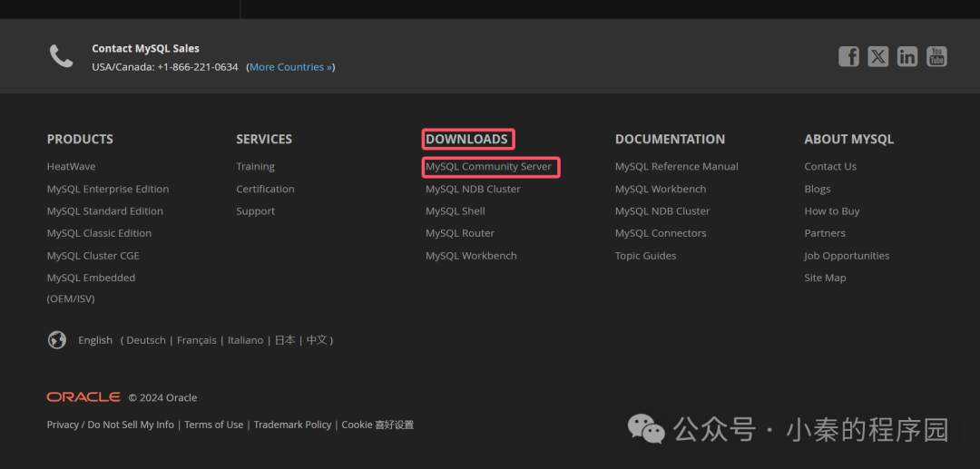This screenshot has height=469, width=980.
Task: Open MySQL Embedded (OEM/ISV) link
Action: point(91,288)
